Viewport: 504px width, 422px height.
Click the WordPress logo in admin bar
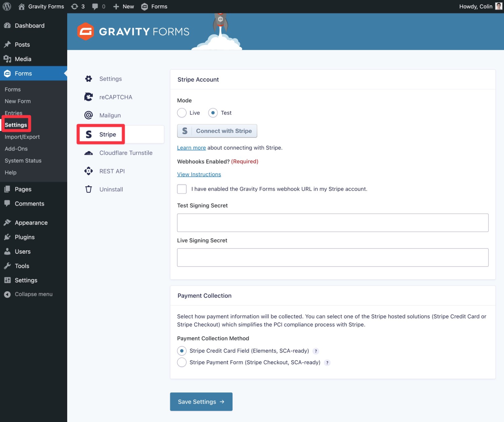point(7,6)
